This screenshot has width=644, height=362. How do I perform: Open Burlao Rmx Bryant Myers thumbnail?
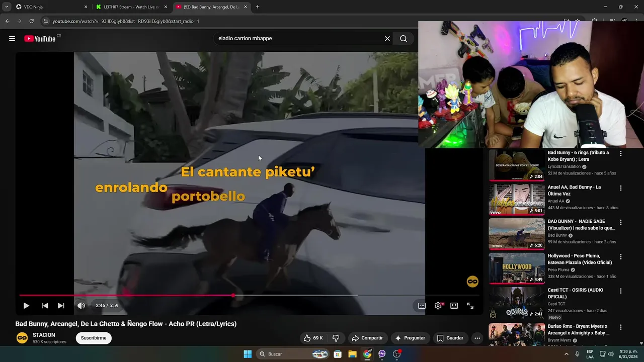[x=517, y=334]
